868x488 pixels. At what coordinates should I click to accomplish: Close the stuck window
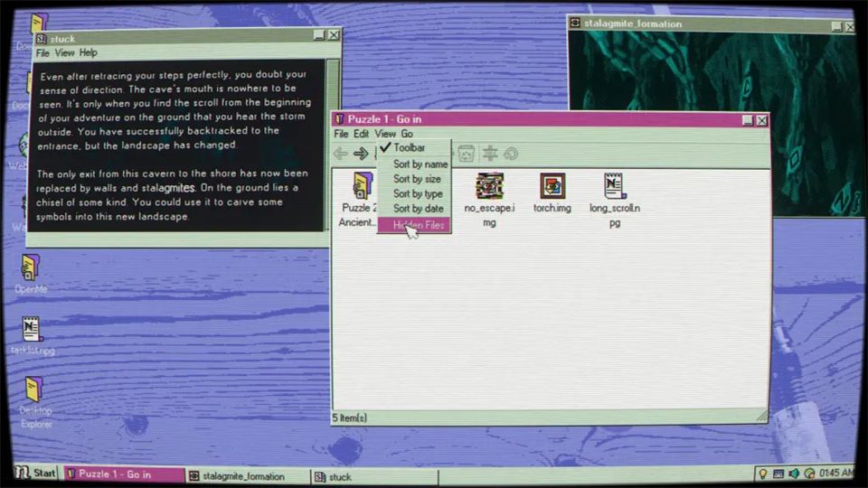334,35
